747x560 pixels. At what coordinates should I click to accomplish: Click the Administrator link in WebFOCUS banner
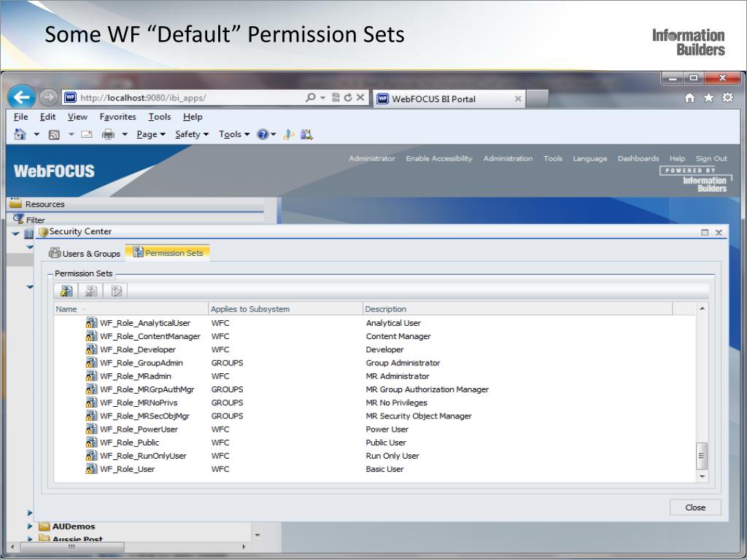pyautogui.click(x=372, y=158)
